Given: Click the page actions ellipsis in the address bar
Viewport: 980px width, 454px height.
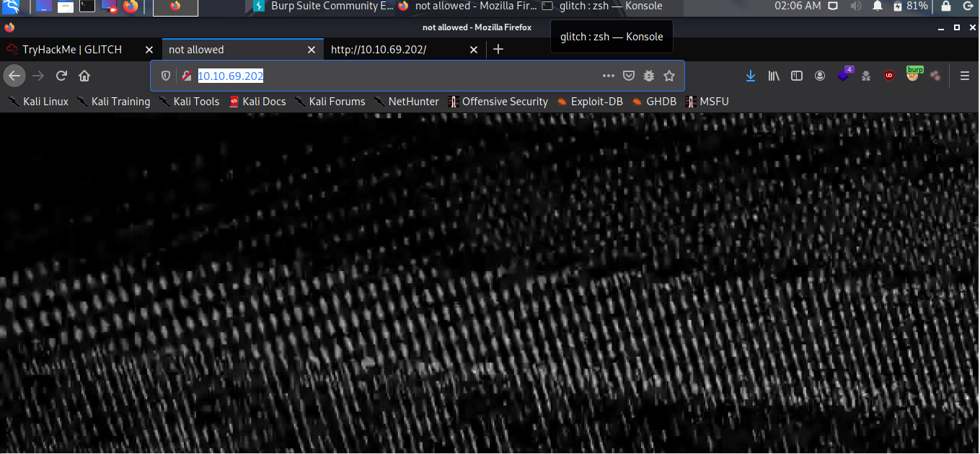Looking at the screenshot, I should point(608,75).
